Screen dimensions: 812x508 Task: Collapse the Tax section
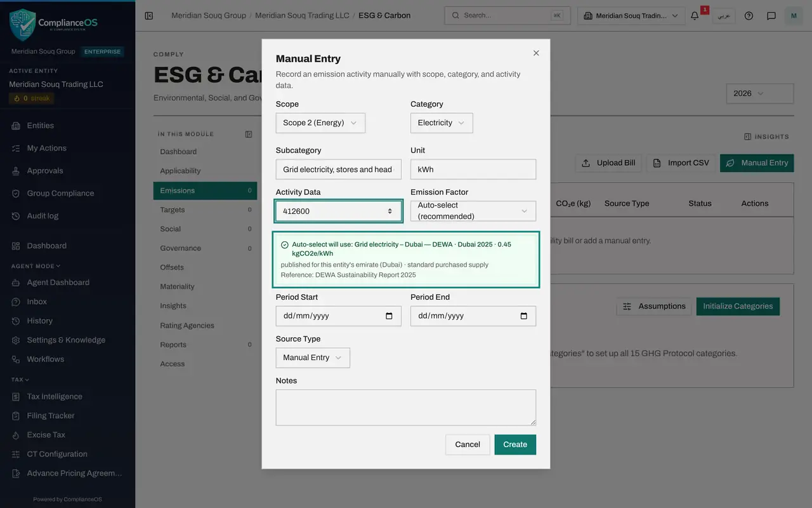(20, 380)
